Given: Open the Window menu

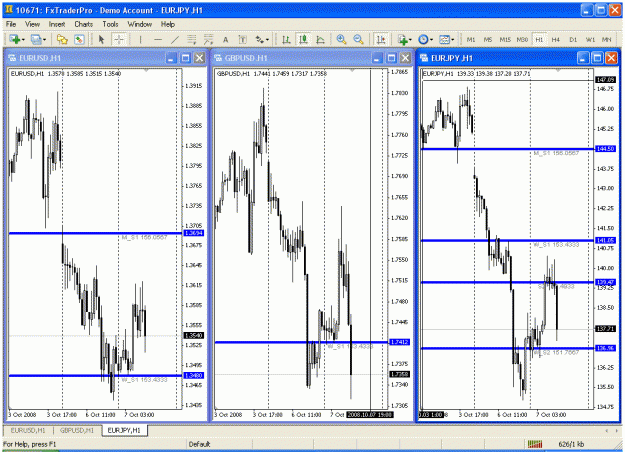Looking at the screenshot, I should 140,24.
